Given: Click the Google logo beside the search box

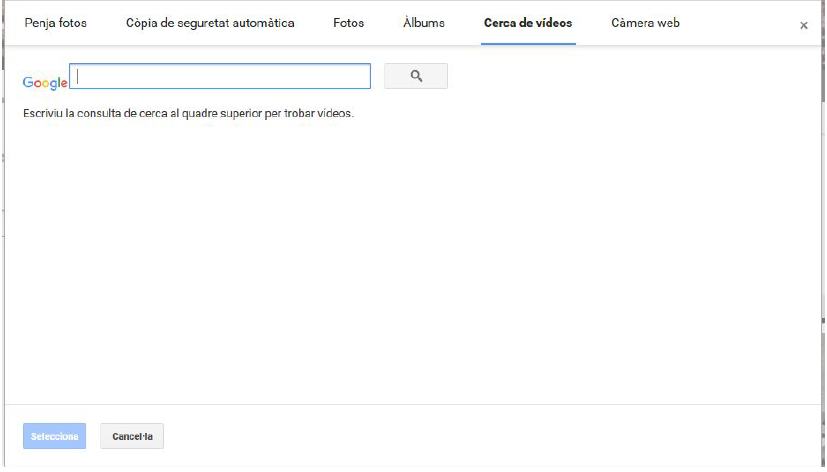Looking at the screenshot, I should tap(45, 83).
